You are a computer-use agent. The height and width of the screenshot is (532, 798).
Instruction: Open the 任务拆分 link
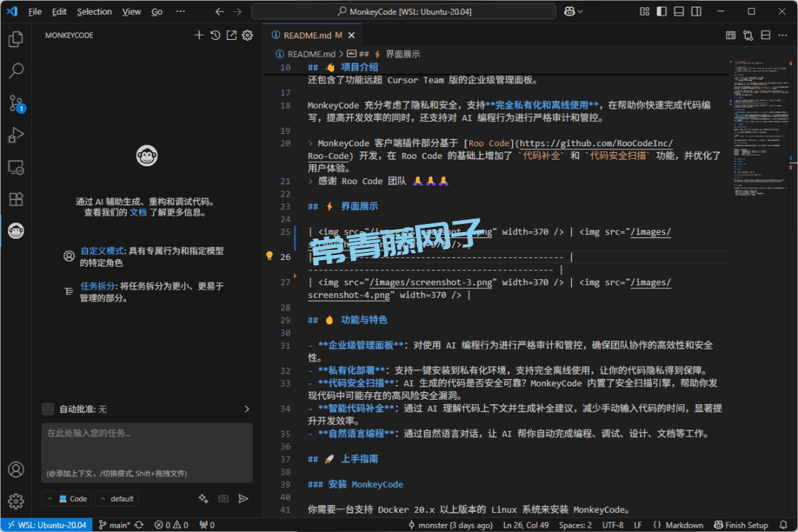98,286
